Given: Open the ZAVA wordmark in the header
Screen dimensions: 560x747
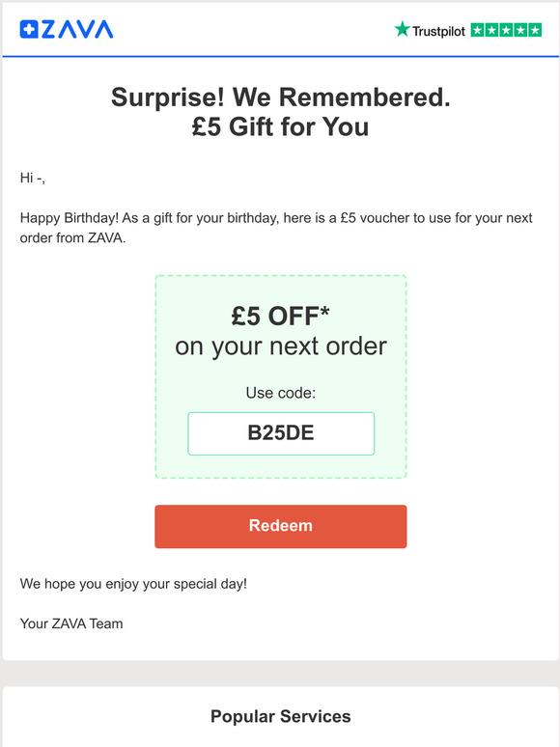Looking at the screenshot, I should point(77,29).
